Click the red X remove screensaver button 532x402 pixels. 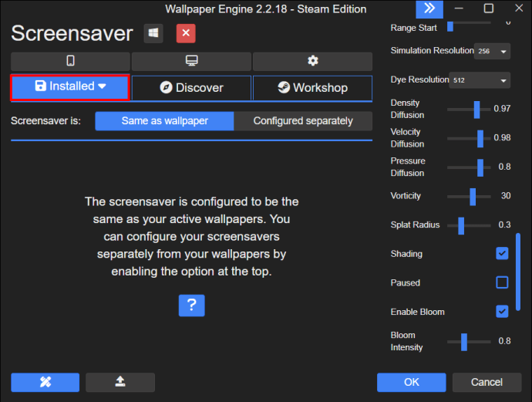(x=186, y=33)
